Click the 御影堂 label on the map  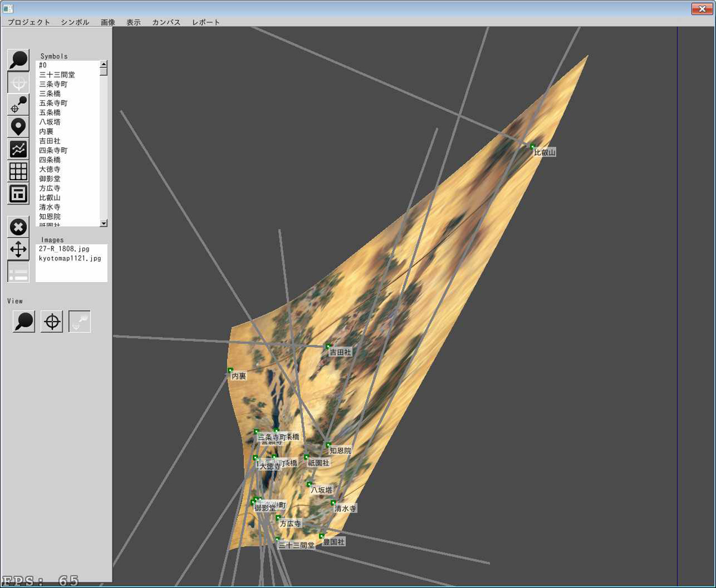tap(265, 508)
